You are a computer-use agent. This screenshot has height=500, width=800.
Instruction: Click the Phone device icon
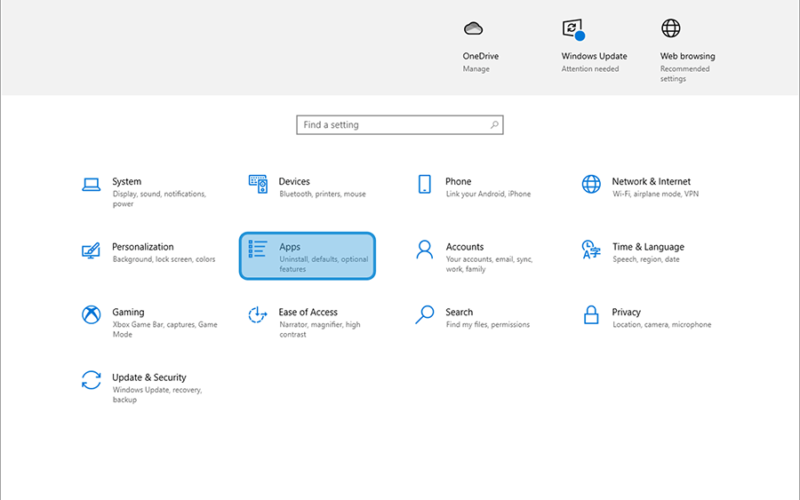tap(424, 184)
